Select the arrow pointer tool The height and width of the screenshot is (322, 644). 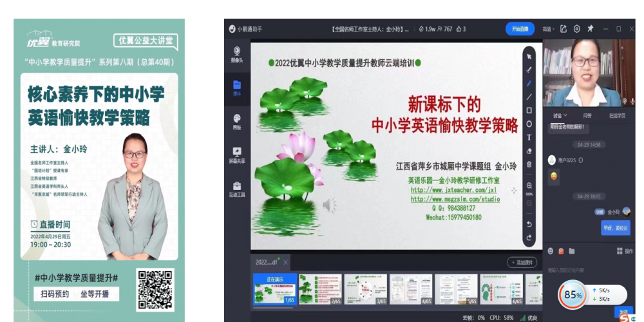coord(529,56)
